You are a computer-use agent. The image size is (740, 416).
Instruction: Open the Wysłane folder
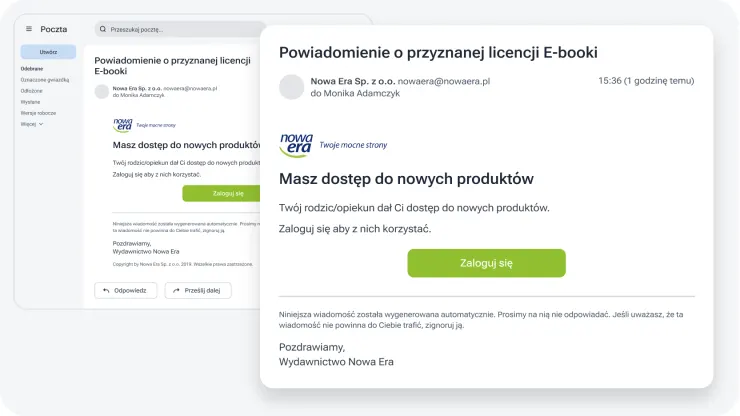[x=30, y=102]
